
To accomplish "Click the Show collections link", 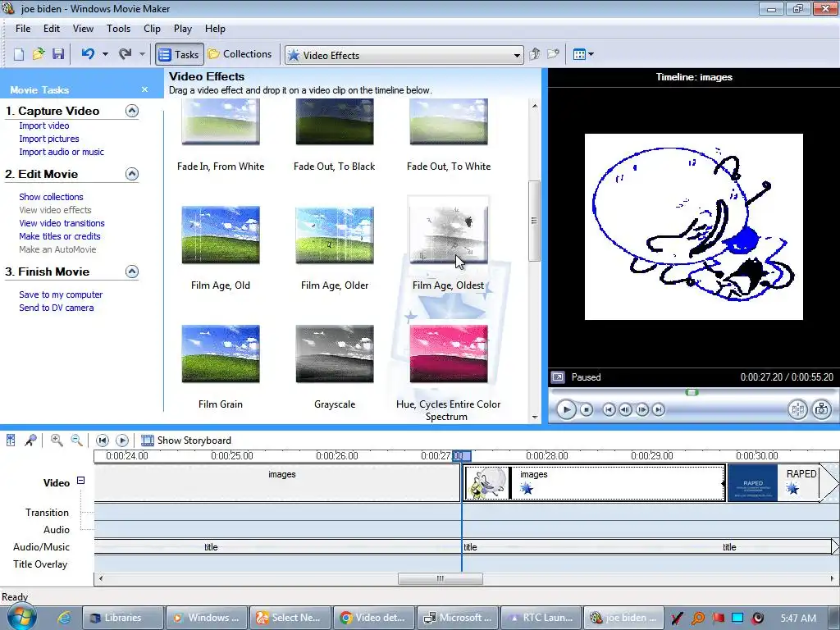I will [x=51, y=197].
